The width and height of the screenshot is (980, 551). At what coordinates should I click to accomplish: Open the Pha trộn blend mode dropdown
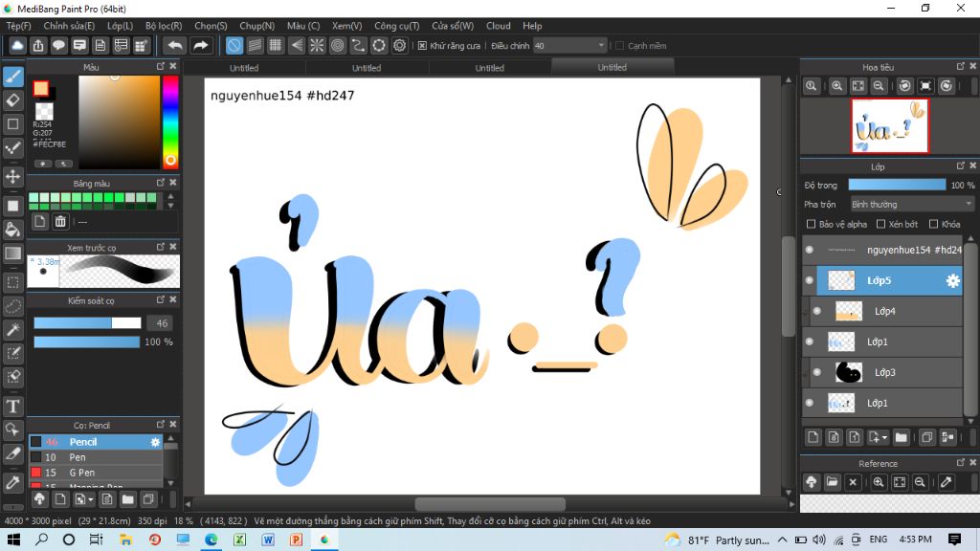click(x=912, y=205)
